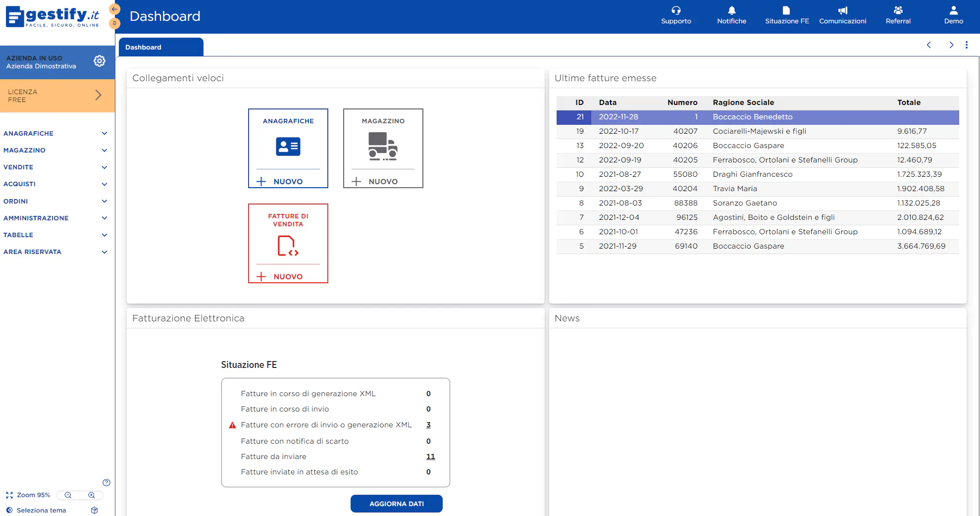Click Seleziona tema label

click(x=41, y=511)
